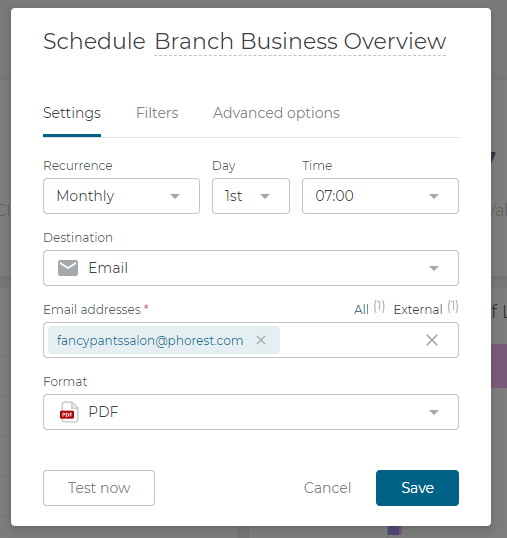Click the fancypantssalon@phorest.com address text
Viewport: 507px width, 538px height.
coord(150,340)
